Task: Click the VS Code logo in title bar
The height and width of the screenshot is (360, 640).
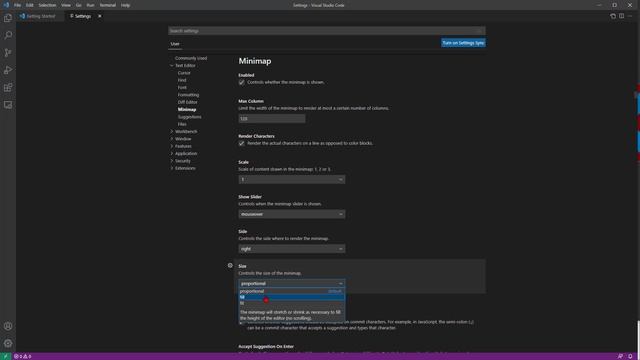Action: point(6,5)
